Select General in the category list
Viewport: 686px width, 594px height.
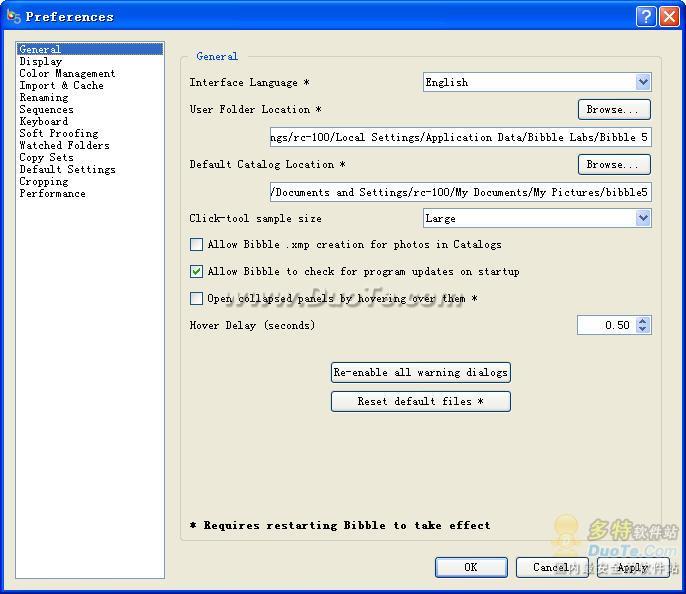(x=90, y=49)
